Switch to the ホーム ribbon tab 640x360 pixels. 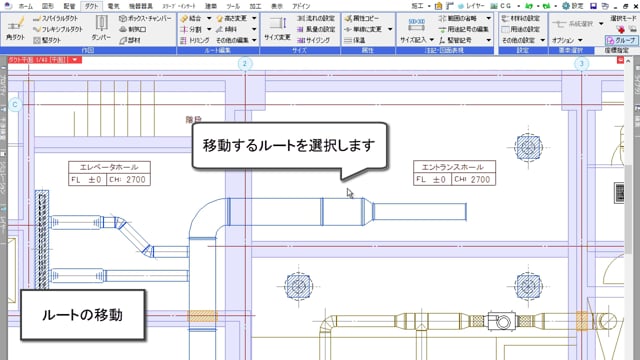click(x=26, y=6)
